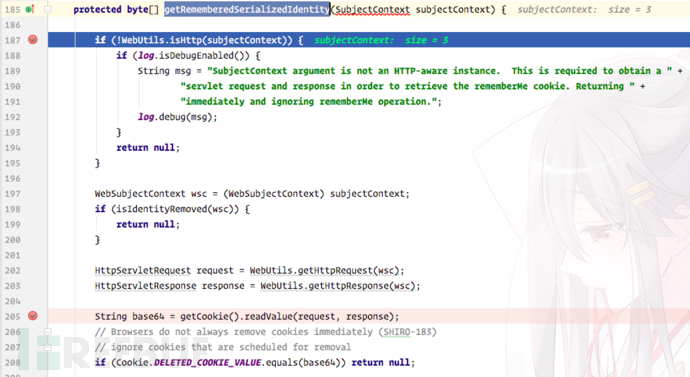Click 'return null' on line 199

point(145,224)
